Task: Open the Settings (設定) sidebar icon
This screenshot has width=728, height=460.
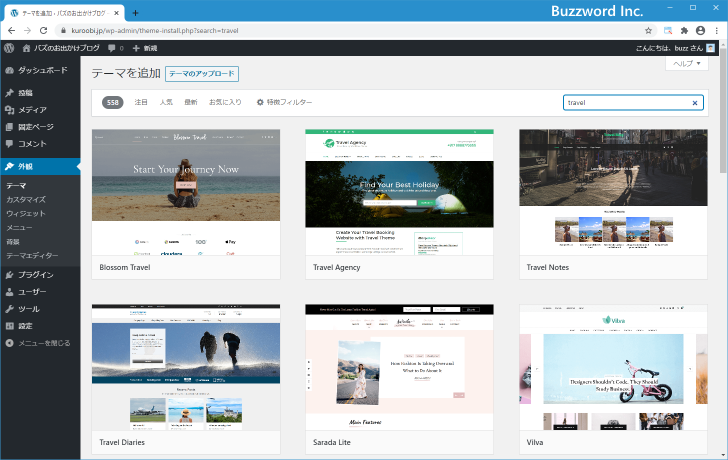Action: [9, 326]
